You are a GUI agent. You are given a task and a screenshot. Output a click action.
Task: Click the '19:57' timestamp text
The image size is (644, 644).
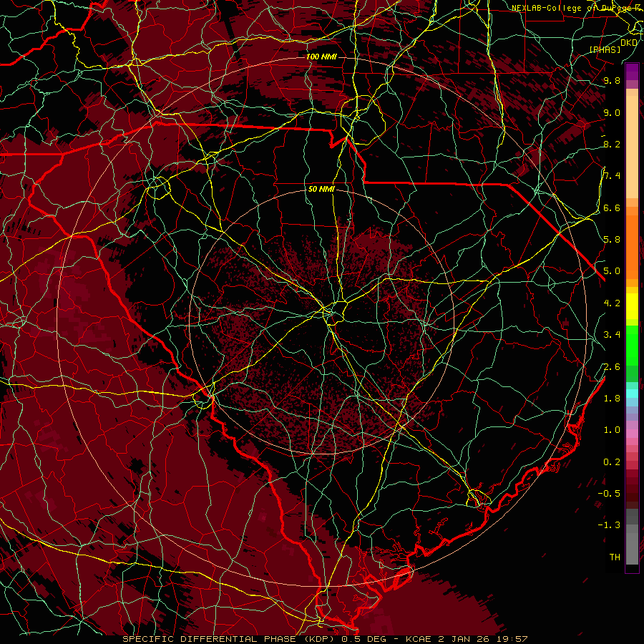512,639
